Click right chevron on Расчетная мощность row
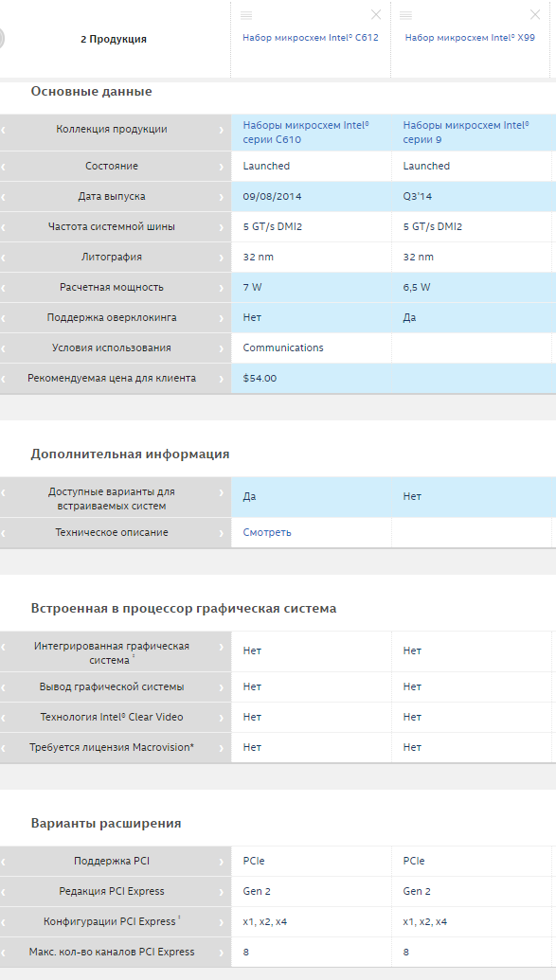This screenshot has height=980, width=556. pos(222,288)
